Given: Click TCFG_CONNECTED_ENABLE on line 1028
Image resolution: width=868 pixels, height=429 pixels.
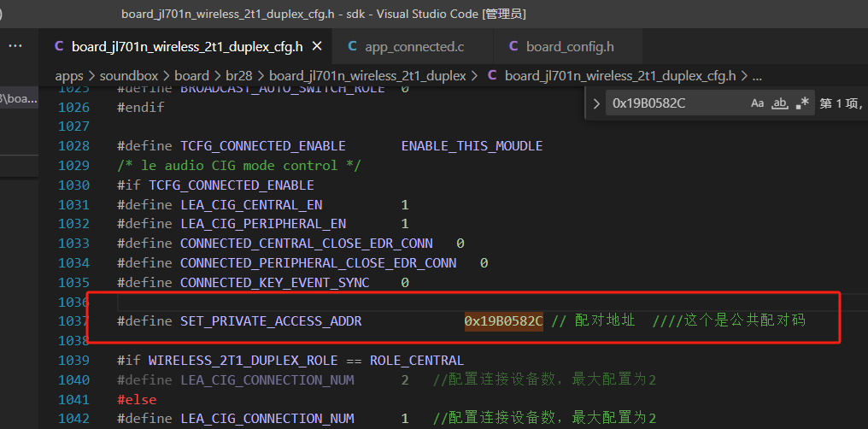Looking at the screenshot, I should coord(263,146).
